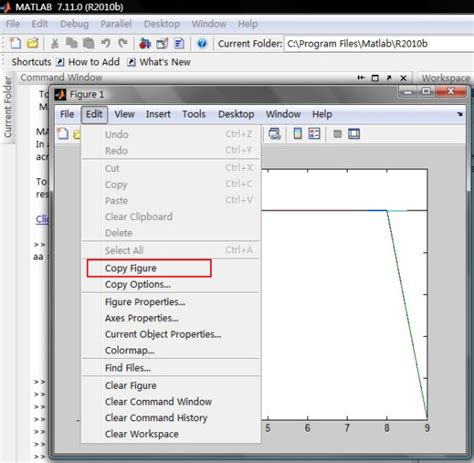Viewport: 474px width, 463px height.
Task: Open main MATLAB File menu
Action: pyautogui.click(x=13, y=24)
